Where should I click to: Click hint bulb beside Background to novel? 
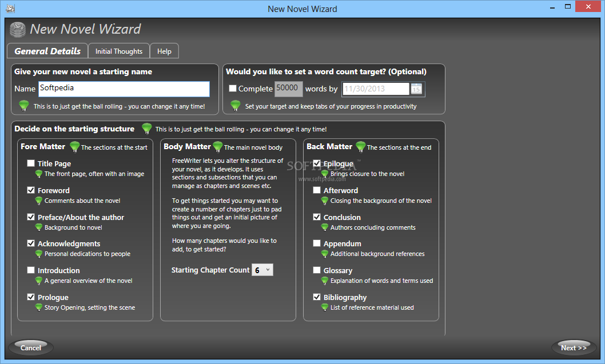coord(38,227)
